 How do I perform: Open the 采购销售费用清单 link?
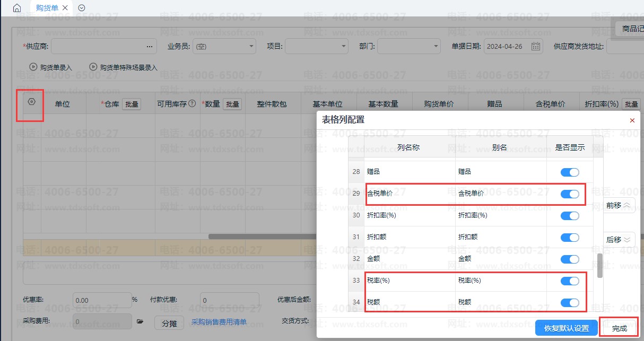[219, 322]
